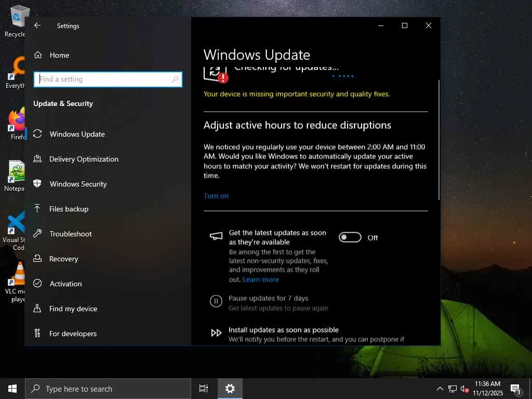Open Delivery Optimization in the sidebar
This screenshot has height=399, width=532.
click(x=84, y=159)
